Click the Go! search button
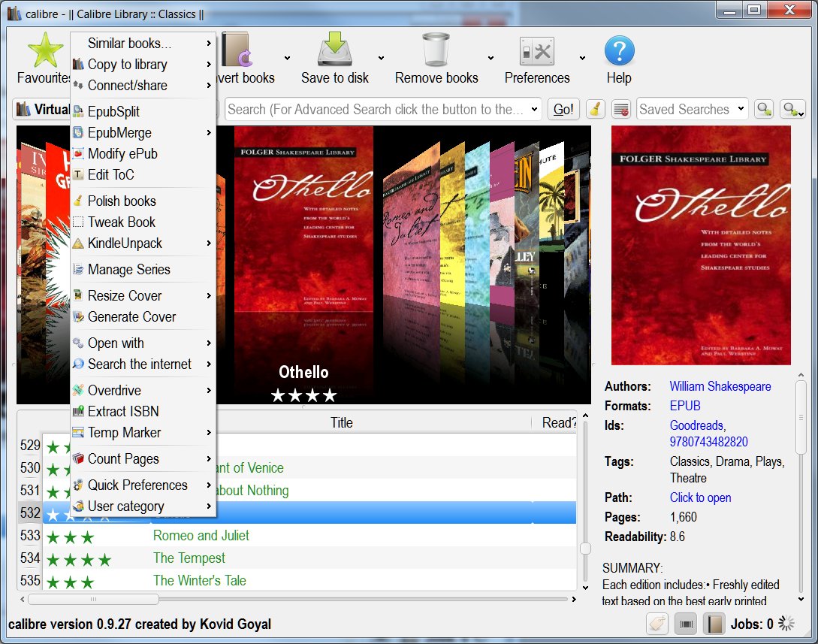818x644 pixels. click(x=563, y=109)
